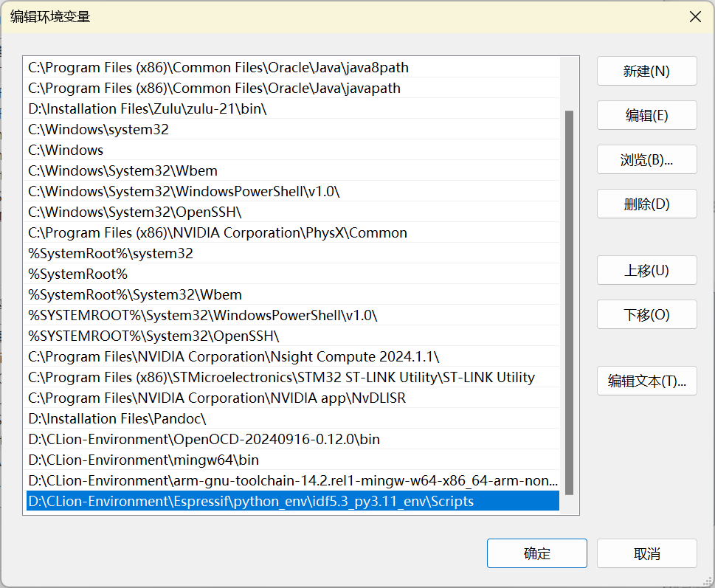Select %SystemRoot%\System32\Wbem entry
Image resolution: width=715 pixels, height=588 pixels.
coord(293,294)
